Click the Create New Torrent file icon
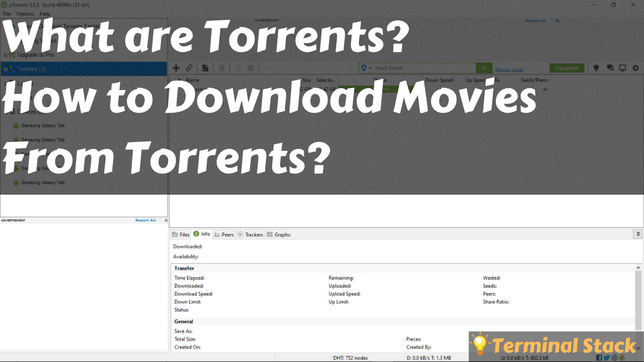The height and width of the screenshot is (362, 644). click(x=205, y=68)
